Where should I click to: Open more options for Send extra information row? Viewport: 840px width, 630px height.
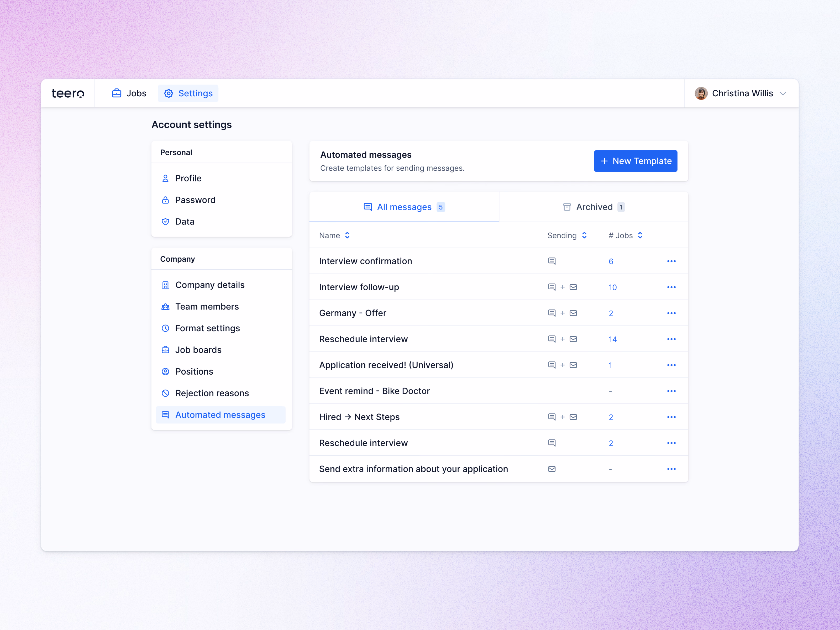[671, 469]
